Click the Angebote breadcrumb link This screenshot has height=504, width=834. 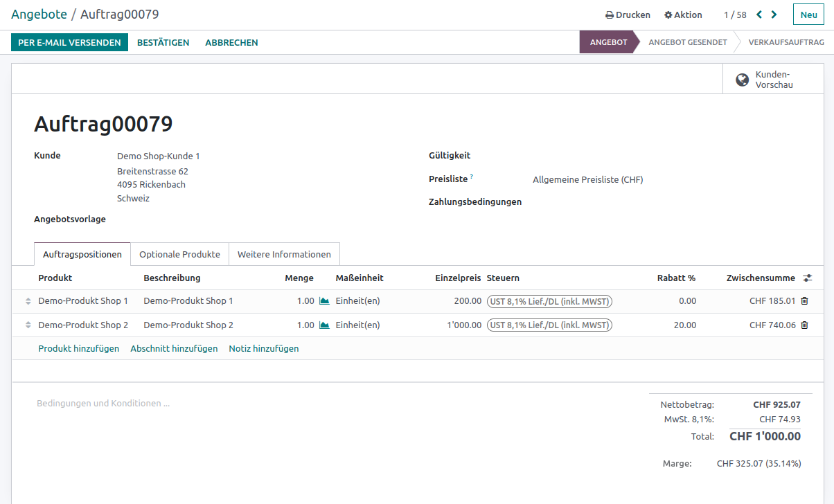[39, 15]
